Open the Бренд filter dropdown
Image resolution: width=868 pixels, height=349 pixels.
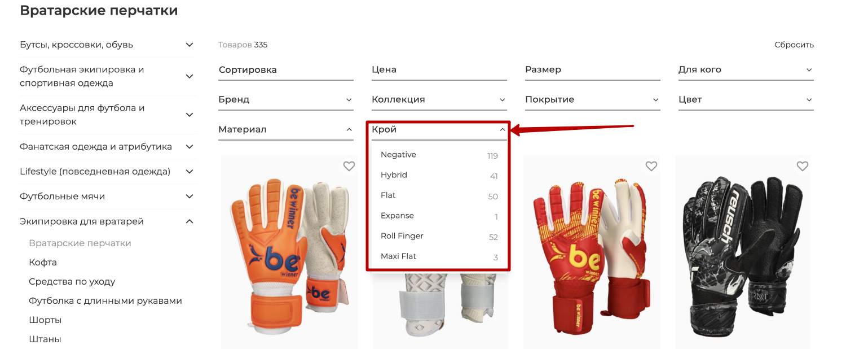[286, 99]
